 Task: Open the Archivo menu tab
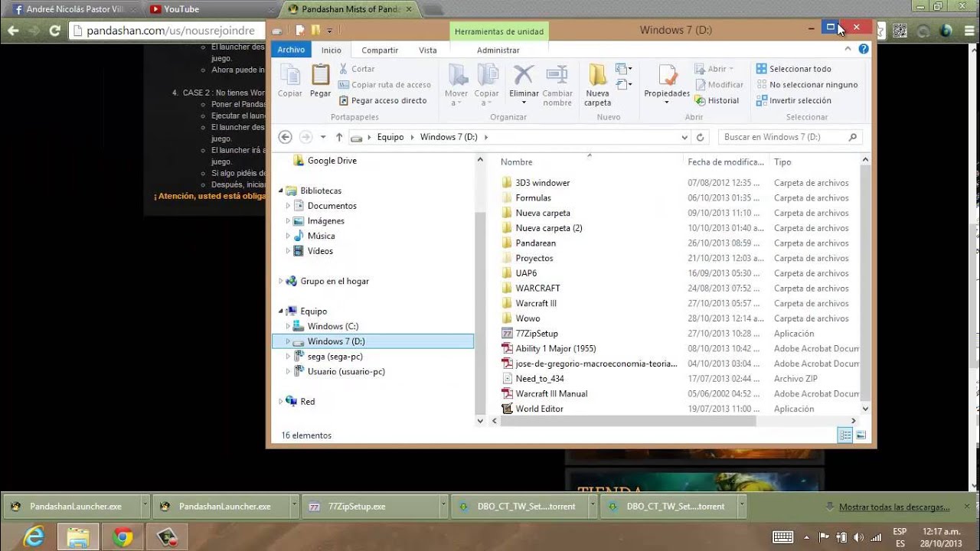click(x=291, y=50)
